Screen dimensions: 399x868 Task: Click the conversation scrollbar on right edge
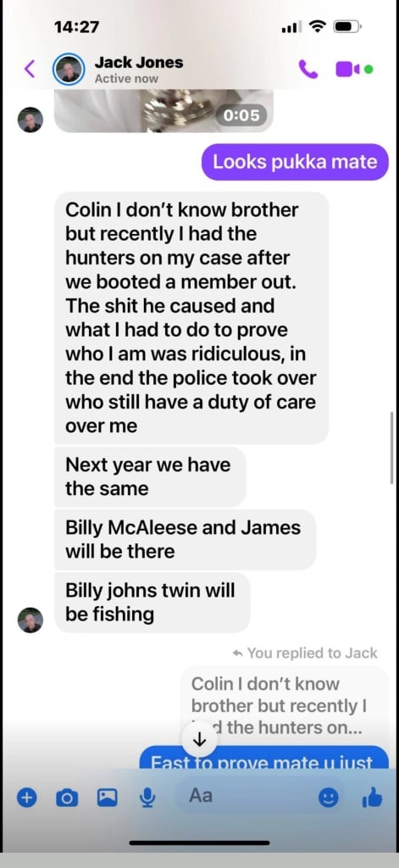392,448
